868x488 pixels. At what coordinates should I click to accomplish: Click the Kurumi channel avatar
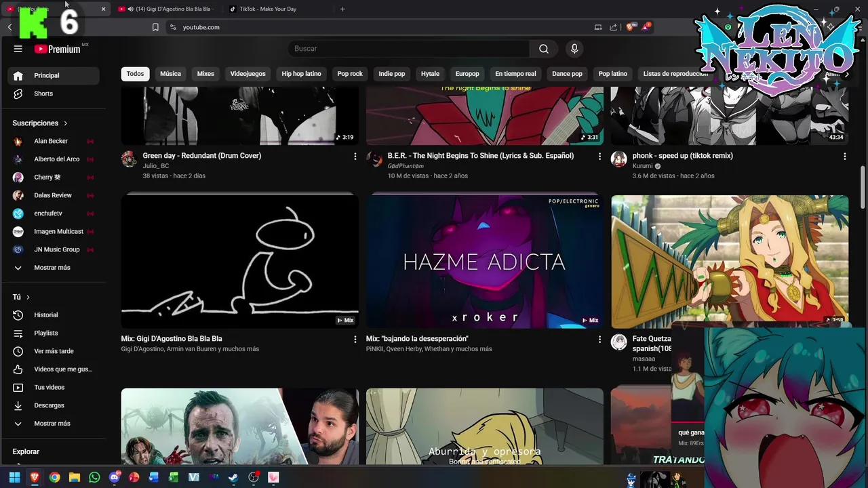tap(618, 159)
